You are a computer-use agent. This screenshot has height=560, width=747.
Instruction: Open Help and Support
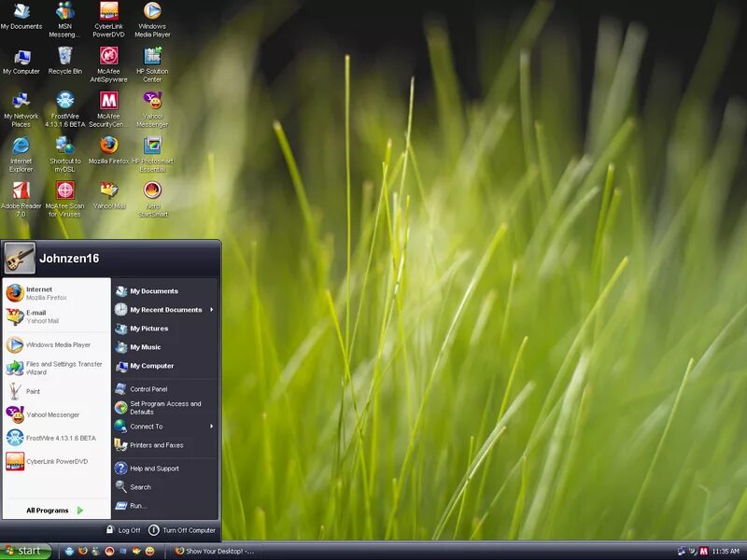(165, 469)
